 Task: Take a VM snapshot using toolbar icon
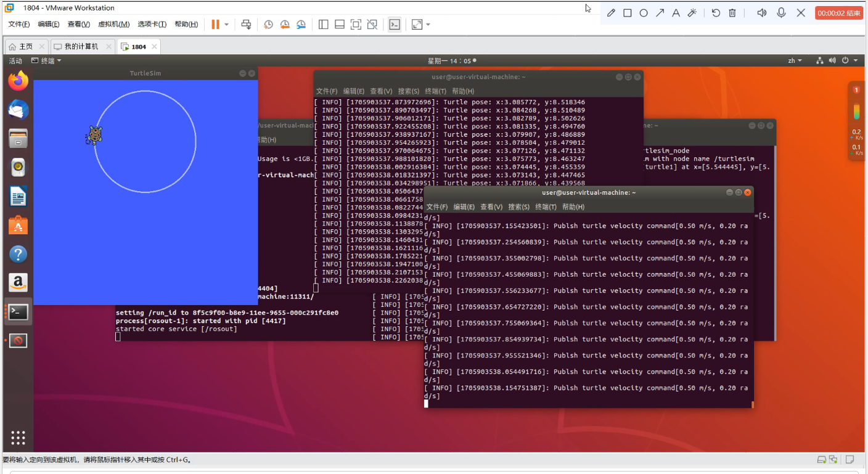point(269,25)
